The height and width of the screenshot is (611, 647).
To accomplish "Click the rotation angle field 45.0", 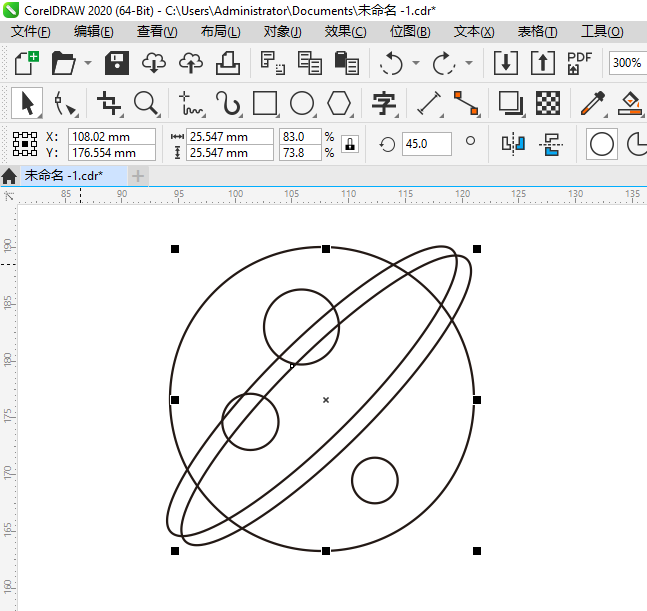I will pos(427,144).
